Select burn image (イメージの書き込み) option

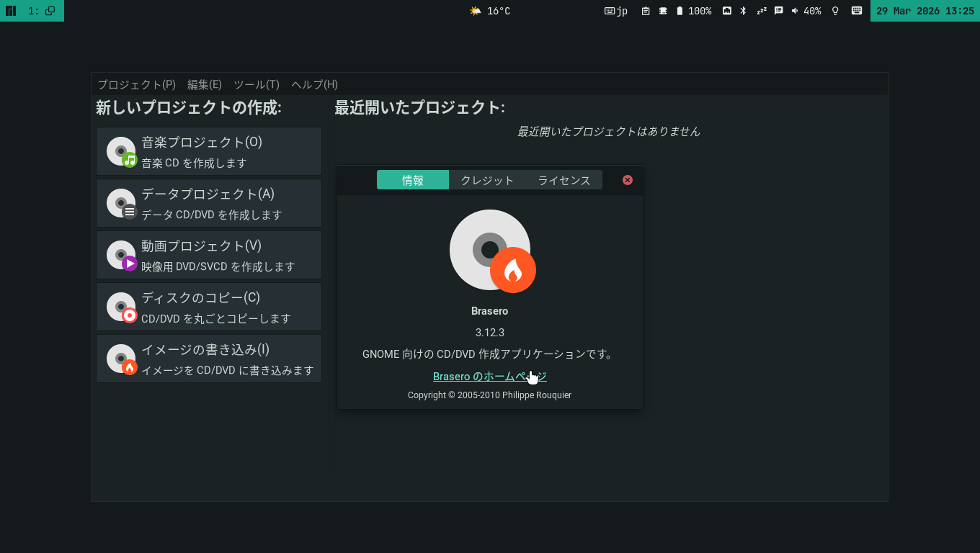(209, 359)
